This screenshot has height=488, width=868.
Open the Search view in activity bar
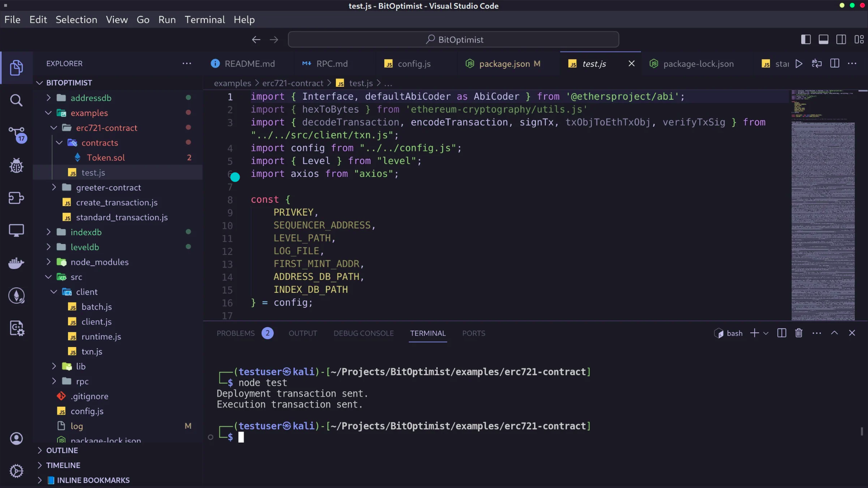pyautogui.click(x=16, y=100)
